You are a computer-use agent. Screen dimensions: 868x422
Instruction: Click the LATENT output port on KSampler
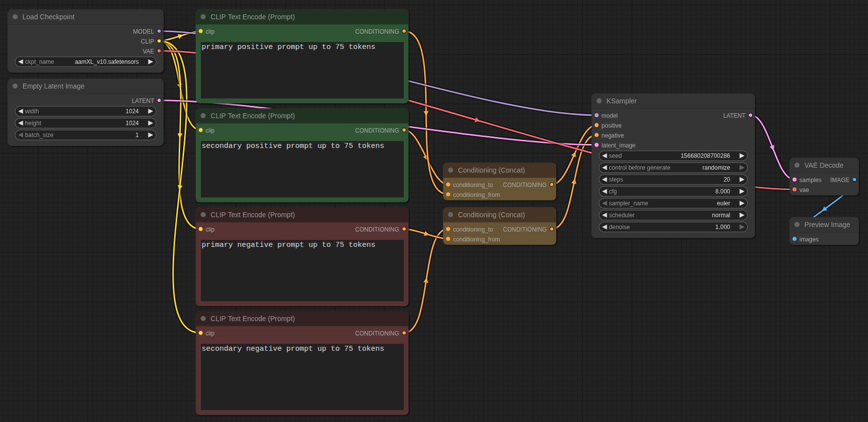point(750,115)
